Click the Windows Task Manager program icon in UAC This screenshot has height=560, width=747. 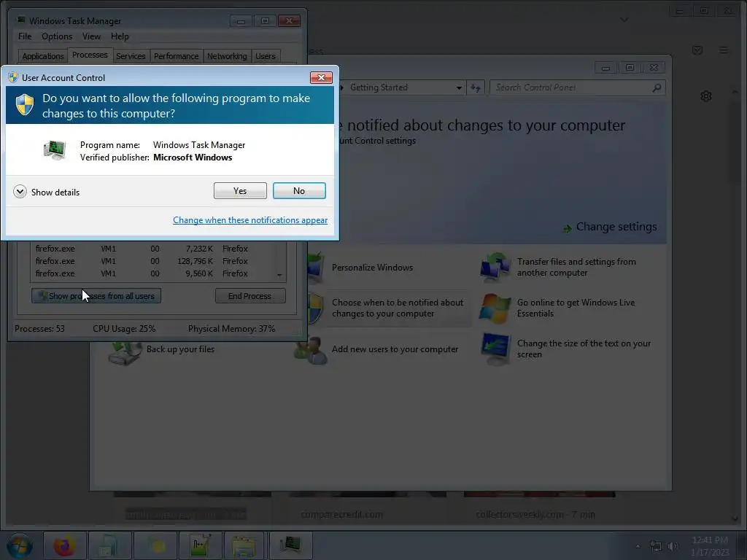(x=54, y=150)
